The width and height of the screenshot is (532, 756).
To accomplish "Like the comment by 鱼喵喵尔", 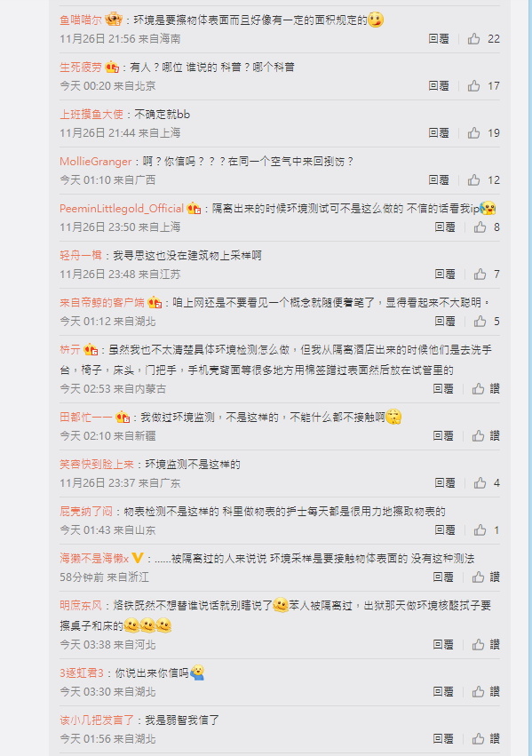I will [473, 38].
